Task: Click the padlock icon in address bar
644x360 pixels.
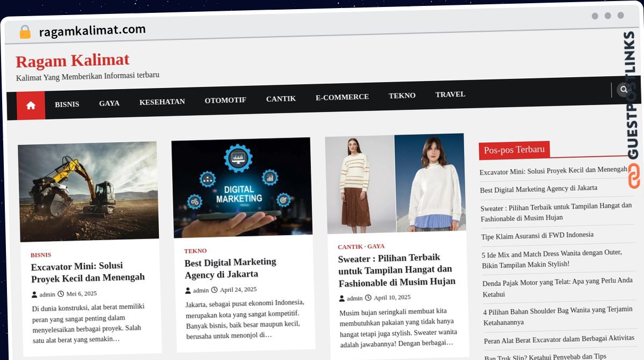Action: click(x=25, y=32)
